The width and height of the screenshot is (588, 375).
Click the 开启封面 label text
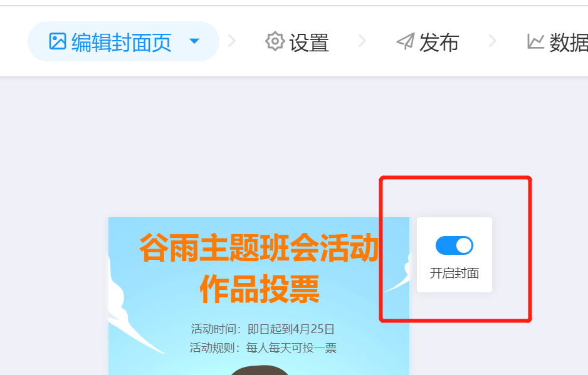pos(454,273)
